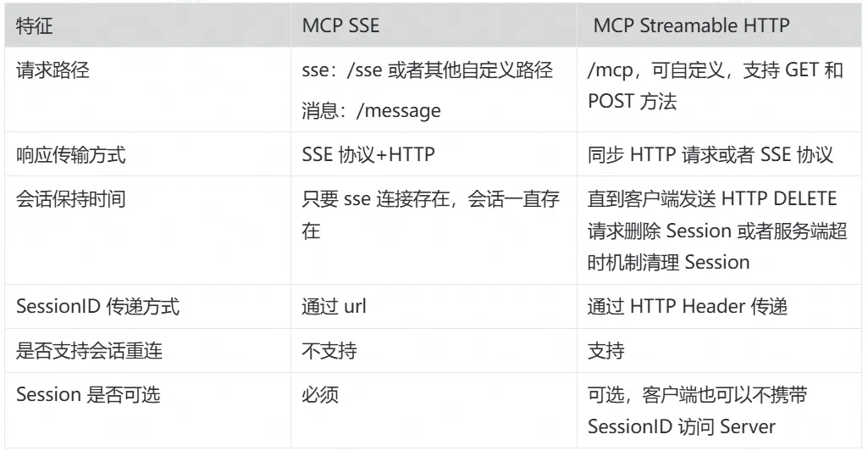The image size is (868, 451).
Task: Select the 同步 HTTP 请求或者 SSE 协议 cell
Action: pos(711,155)
